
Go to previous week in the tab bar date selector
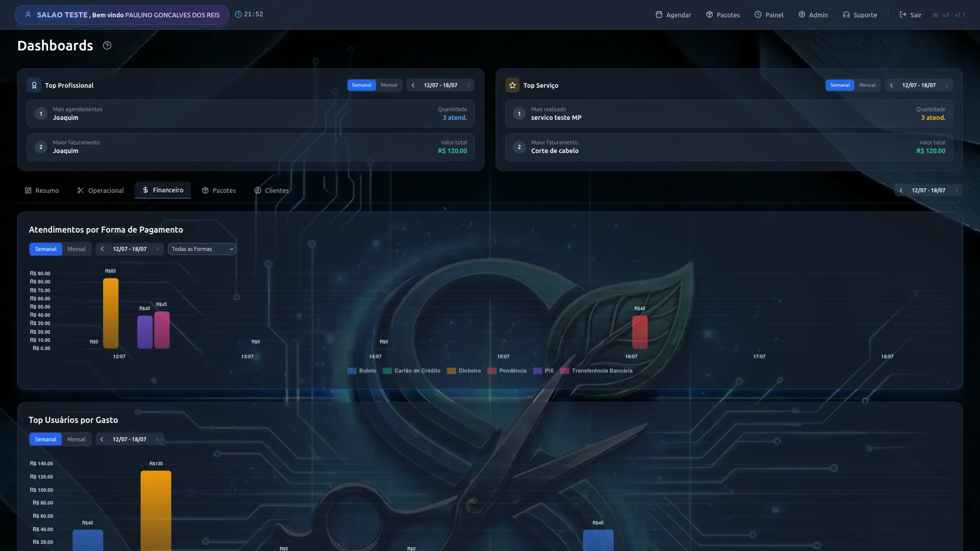pos(901,190)
